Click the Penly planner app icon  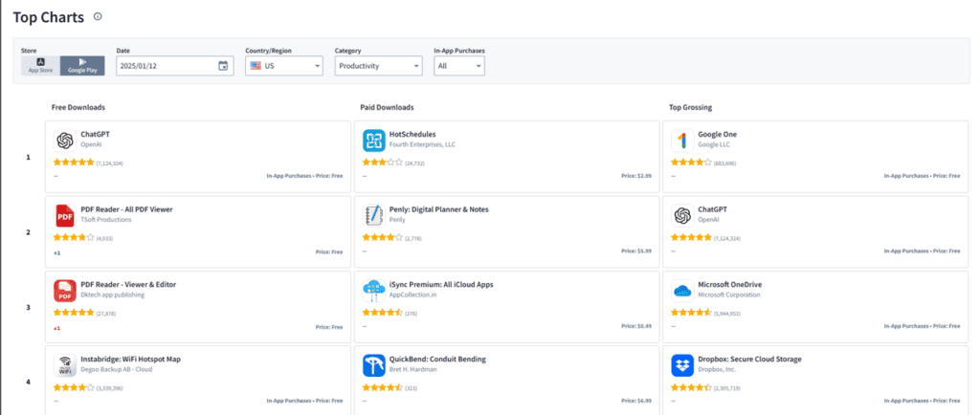coord(374,216)
